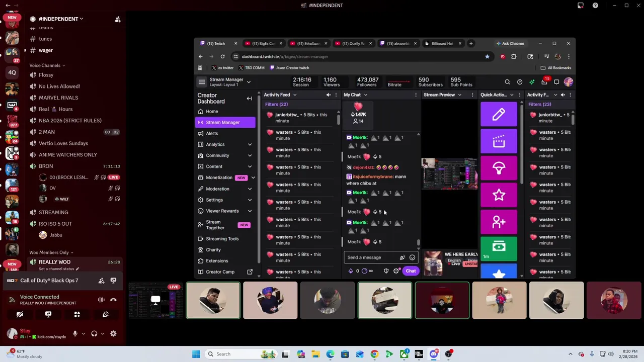Open Chrome extensions puzzle icon
The height and width of the screenshot is (362, 644).
[514, 56]
